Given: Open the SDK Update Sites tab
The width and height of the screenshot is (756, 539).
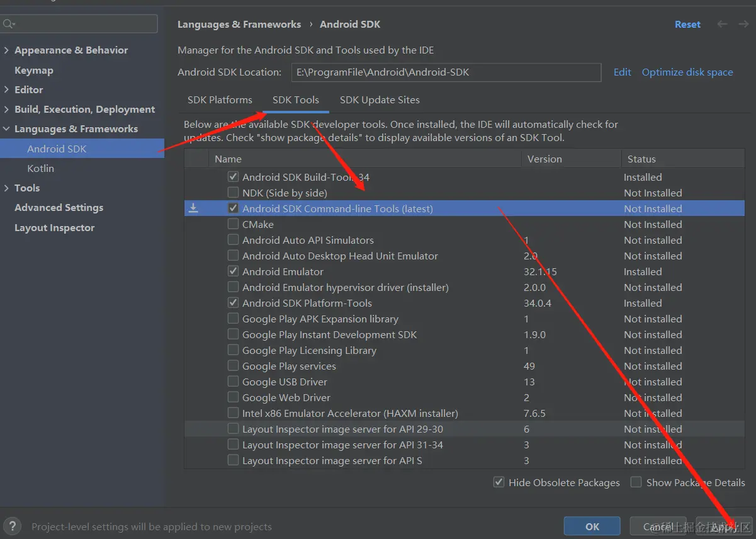Looking at the screenshot, I should [380, 100].
